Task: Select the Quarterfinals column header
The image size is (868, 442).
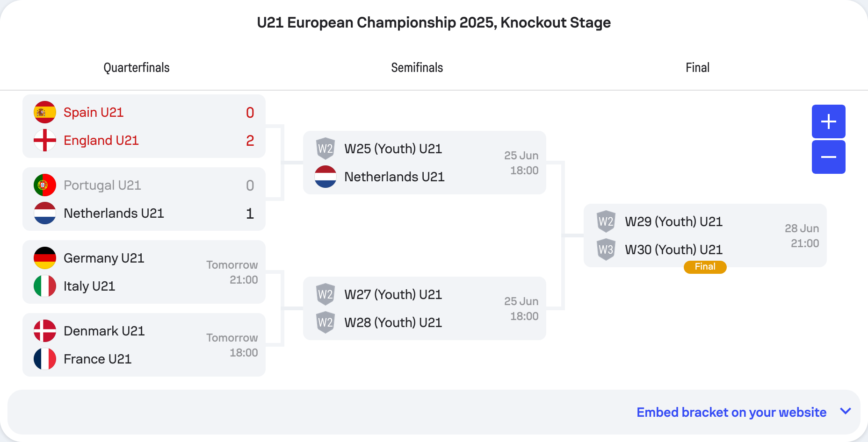Action: [x=137, y=68]
